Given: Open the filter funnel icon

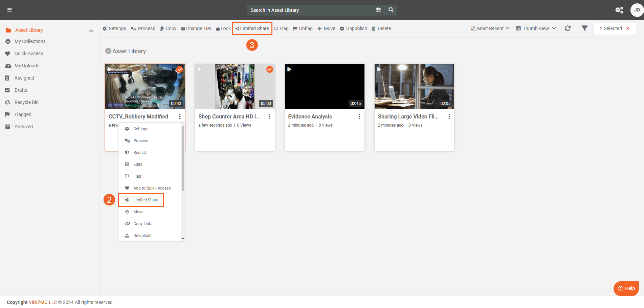Looking at the screenshot, I should click(x=584, y=28).
